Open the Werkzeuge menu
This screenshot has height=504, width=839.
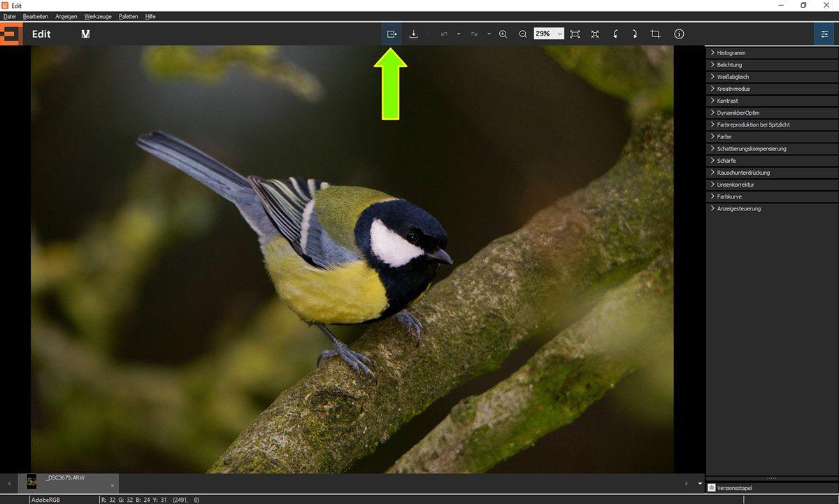[x=97, y=16]
